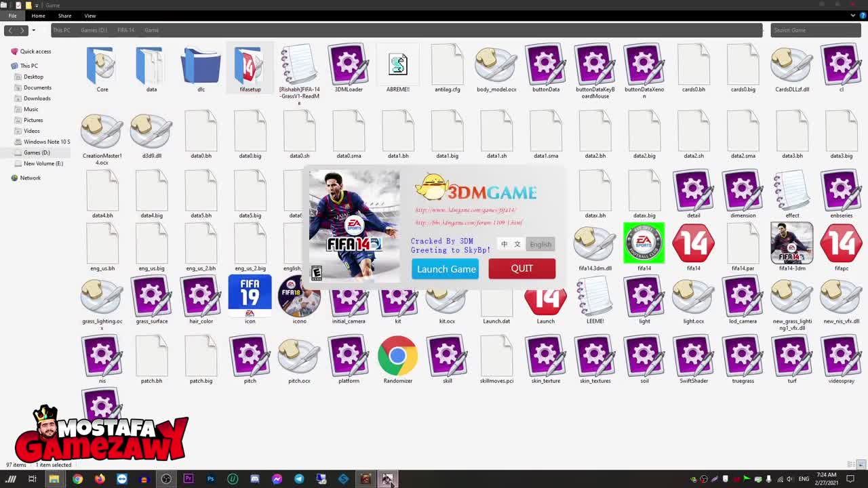Screen dimensions: 868x488
Task: Open Discord from the taskbar
Action: [x=254, y=479]
